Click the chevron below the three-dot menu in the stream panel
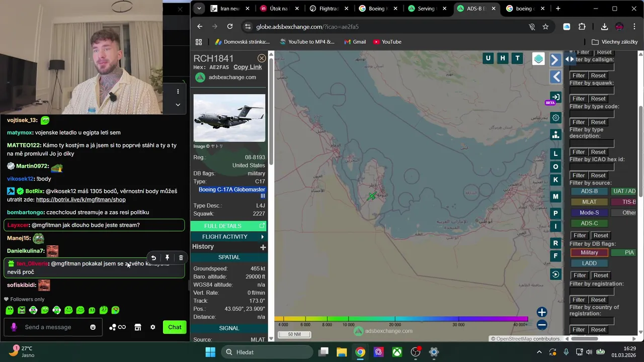Screen dimensions: 644x362 tap(178, 105)
